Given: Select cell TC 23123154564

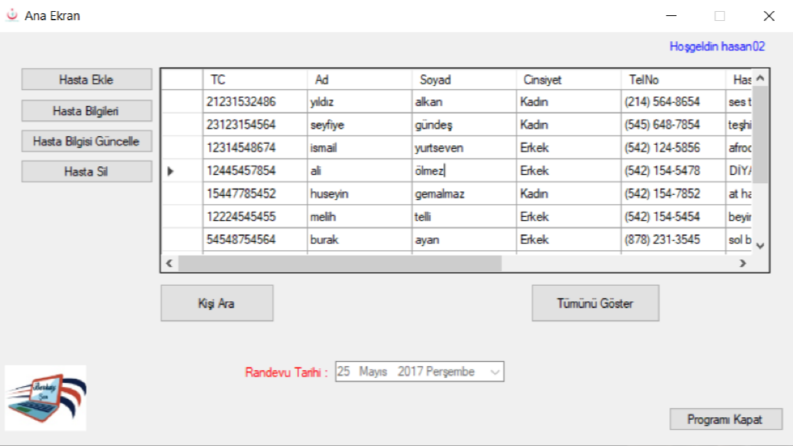Looking at the screenshot, I should click(255, 124).
